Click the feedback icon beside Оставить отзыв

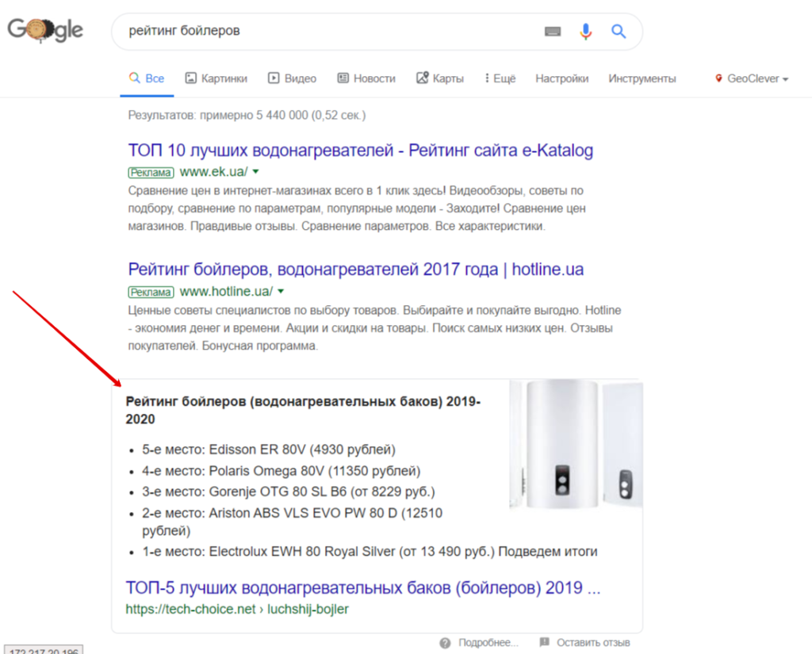pos(544,642)
